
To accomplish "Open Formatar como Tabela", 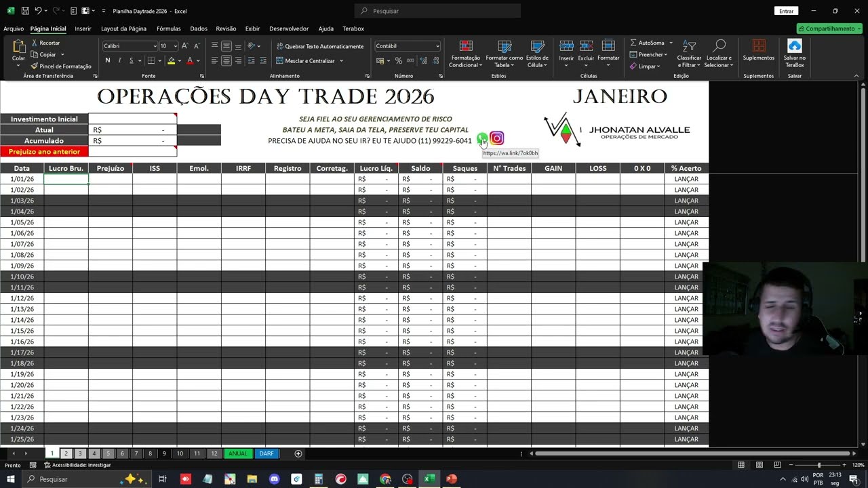I will [x=504, y=54].
